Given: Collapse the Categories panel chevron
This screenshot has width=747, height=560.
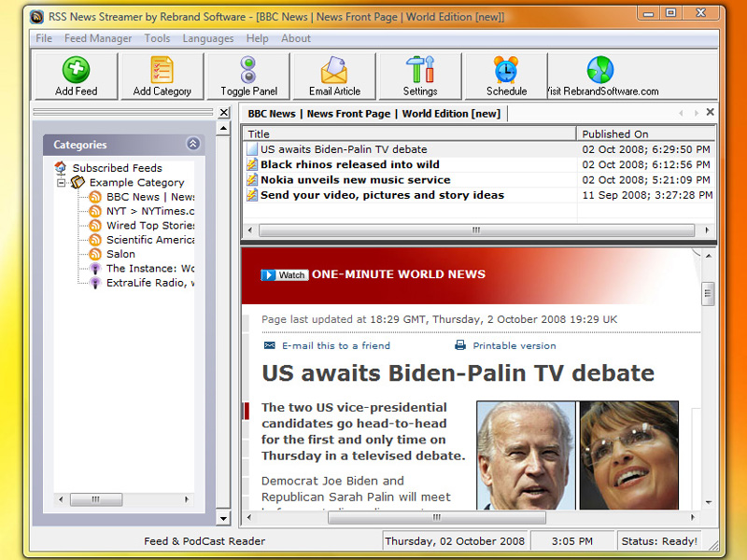Looking at the screenshot, I should pyautogui.click(x=193, y=144).
